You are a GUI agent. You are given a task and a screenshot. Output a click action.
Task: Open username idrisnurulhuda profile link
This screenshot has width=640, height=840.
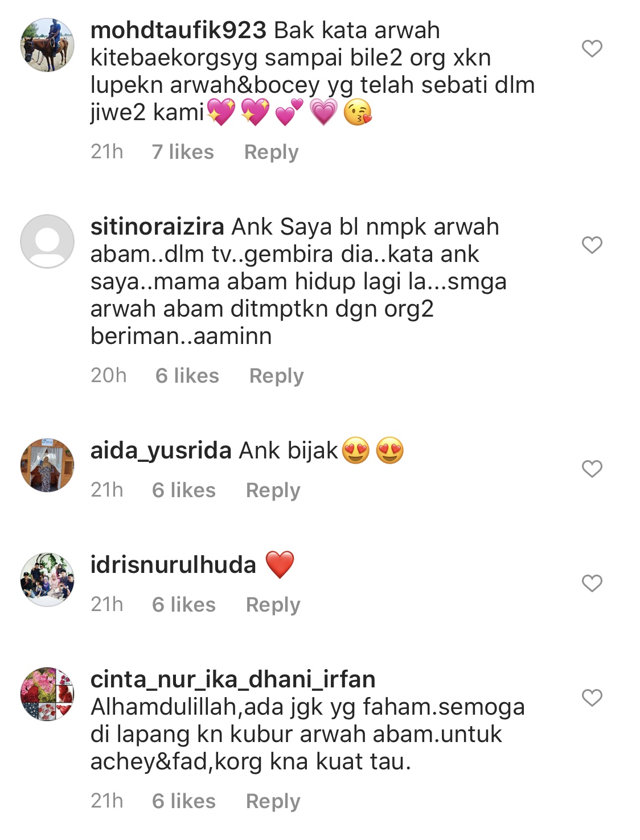[x=173, y=565]
